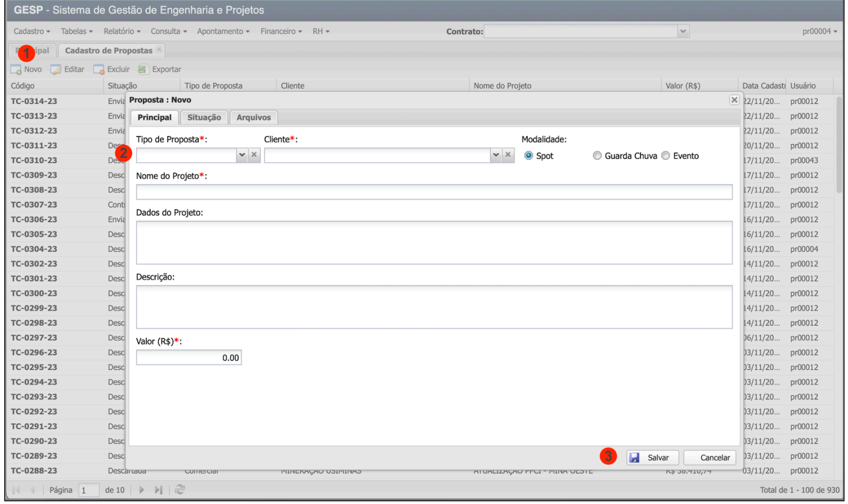This screenshot has height=504, width=848.
Task: Switch to the Situação tab
Action: coord(204,117)
